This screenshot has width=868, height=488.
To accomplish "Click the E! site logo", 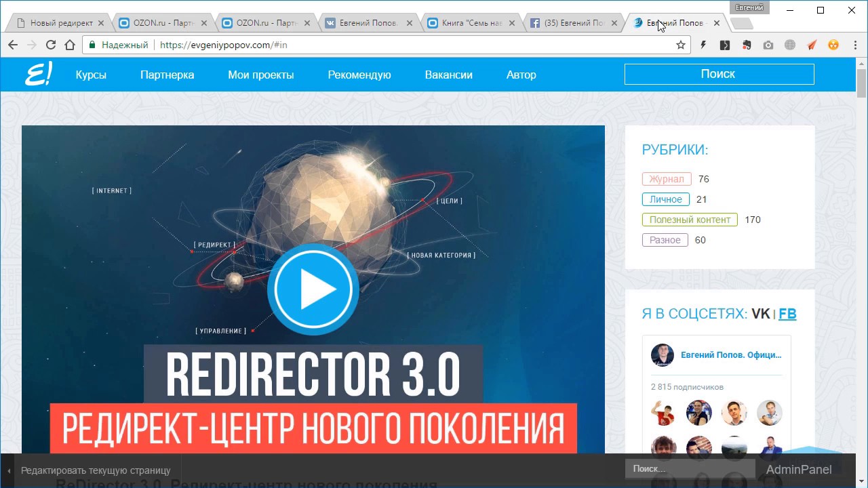I will (38, 75).
